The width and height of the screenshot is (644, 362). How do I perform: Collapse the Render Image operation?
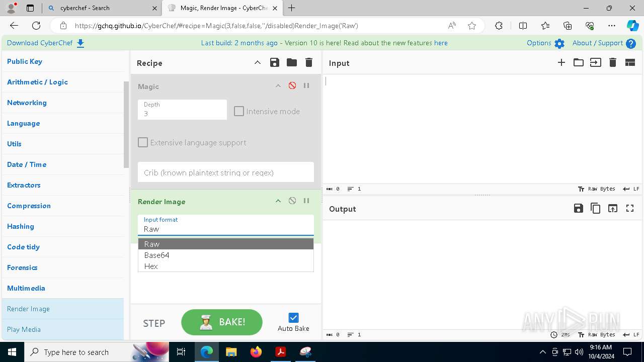[278, 201]
